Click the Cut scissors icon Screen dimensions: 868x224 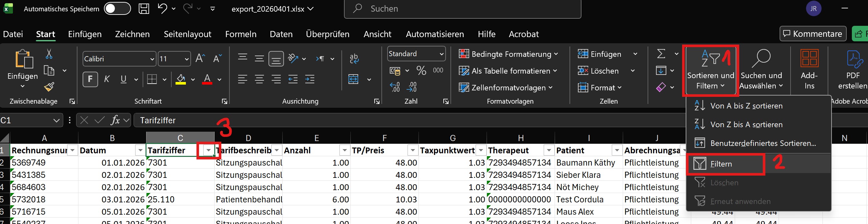pos(49,54)
